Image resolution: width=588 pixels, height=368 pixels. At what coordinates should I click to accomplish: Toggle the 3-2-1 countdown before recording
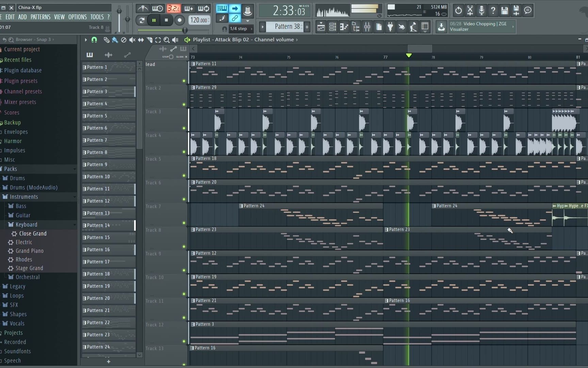point(173,9)
